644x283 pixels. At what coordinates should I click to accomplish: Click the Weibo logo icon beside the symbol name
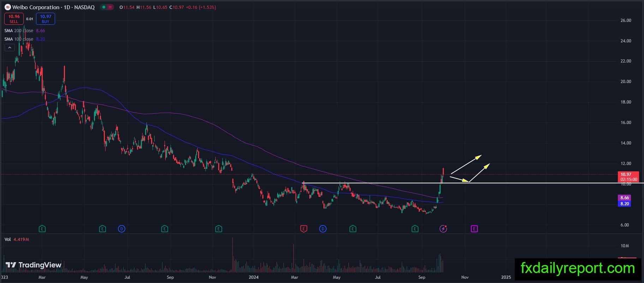pos(7,7)
